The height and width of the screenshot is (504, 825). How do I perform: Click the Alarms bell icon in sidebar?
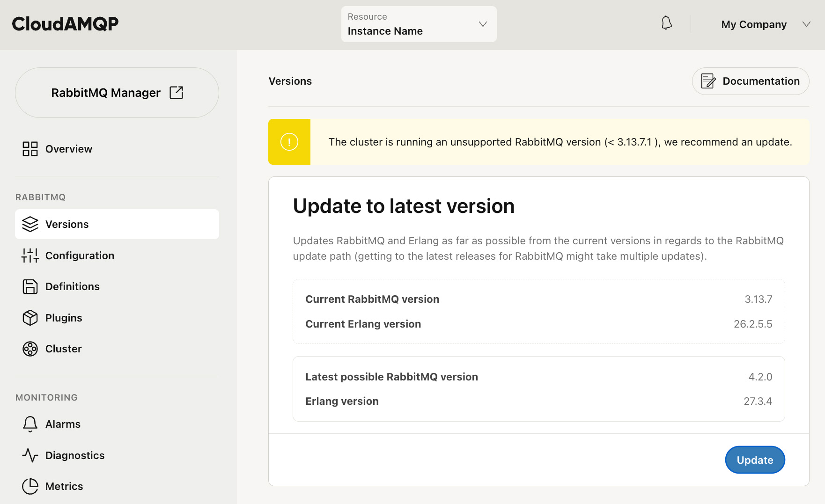[x=30, y=424]
